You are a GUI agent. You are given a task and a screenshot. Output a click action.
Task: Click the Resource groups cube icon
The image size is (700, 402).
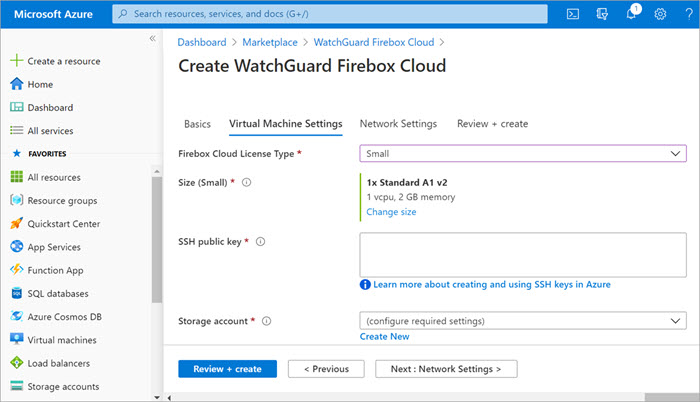[17, 200]
